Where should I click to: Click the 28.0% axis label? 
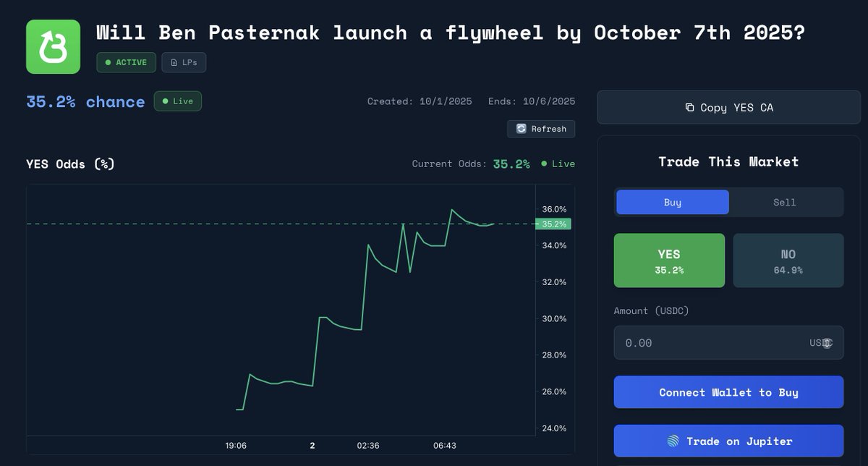(554, 355)
